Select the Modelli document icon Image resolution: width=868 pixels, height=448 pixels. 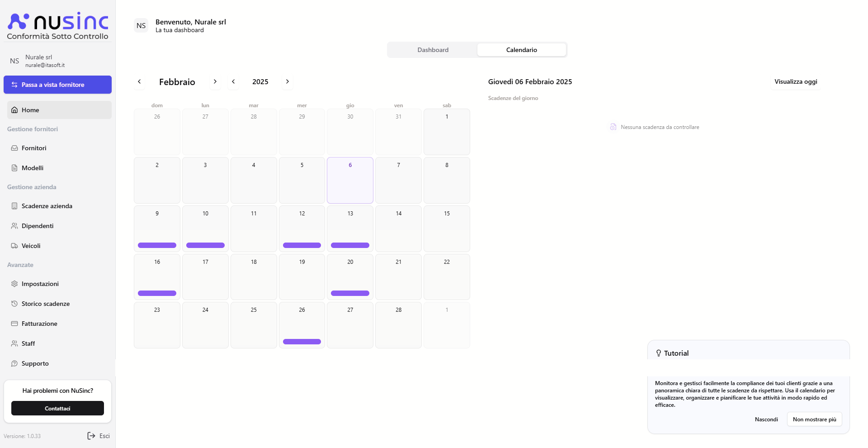click(x=14, y=168)
